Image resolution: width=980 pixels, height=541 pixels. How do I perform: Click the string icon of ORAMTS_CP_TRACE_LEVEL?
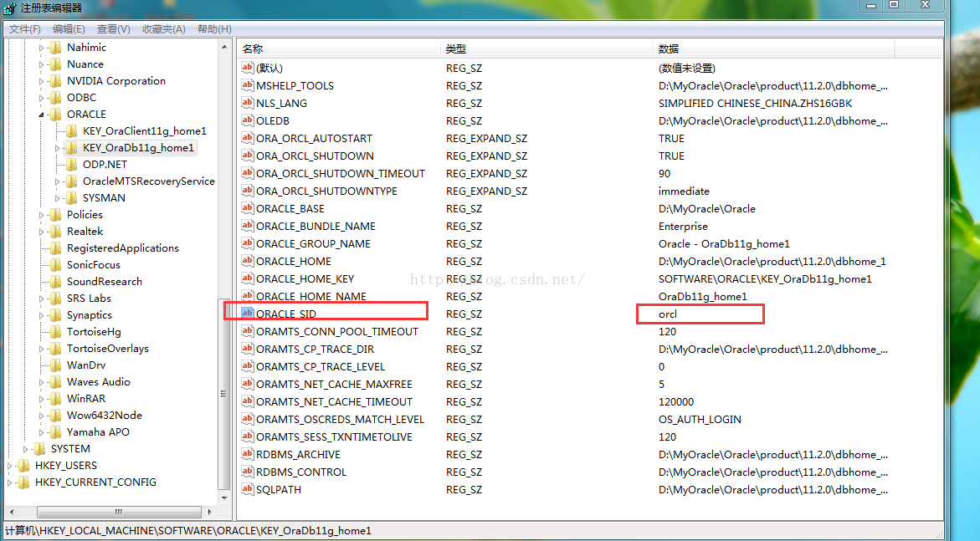pyautogui.click(x=248, y=366)
